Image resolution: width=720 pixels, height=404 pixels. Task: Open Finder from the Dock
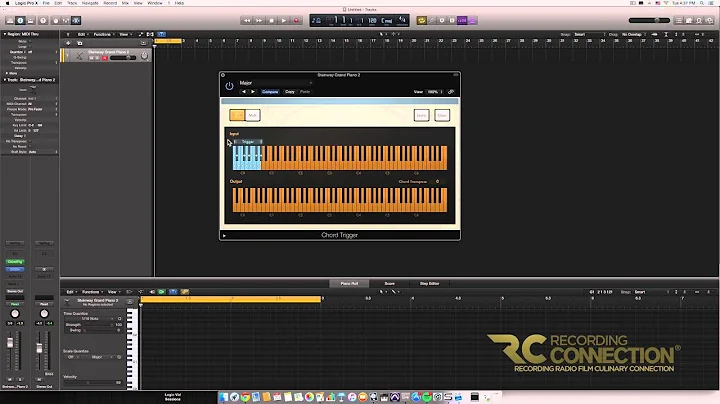tap(224, 397)
